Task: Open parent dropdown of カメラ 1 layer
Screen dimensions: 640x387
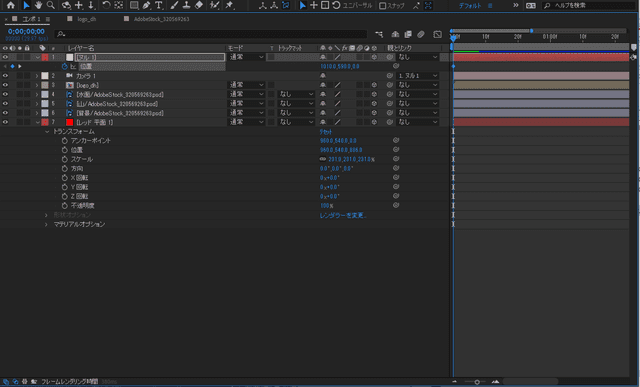Action: pos(417,76)
